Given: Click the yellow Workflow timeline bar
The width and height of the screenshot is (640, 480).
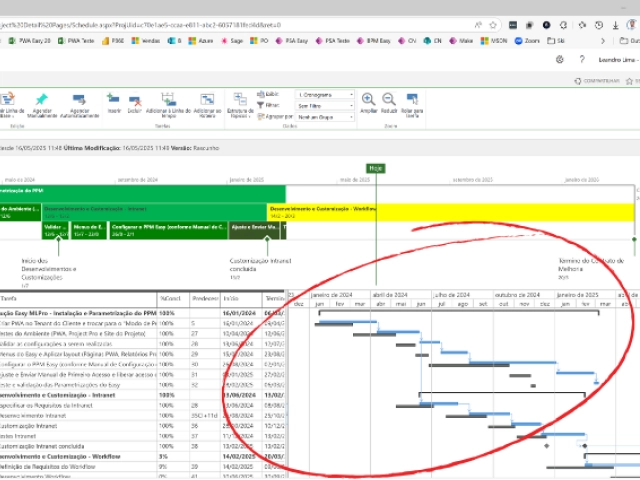Looking at the screenshot, I should [450, 212].
